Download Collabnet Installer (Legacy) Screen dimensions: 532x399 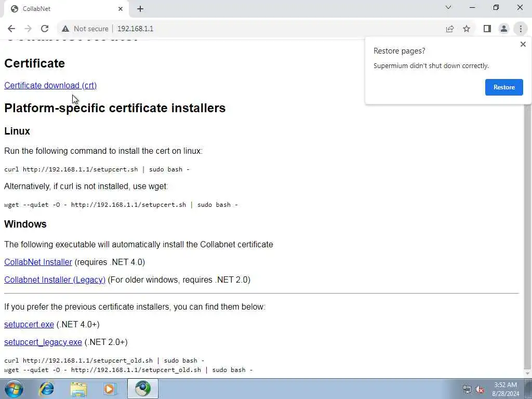coord(55,280)
